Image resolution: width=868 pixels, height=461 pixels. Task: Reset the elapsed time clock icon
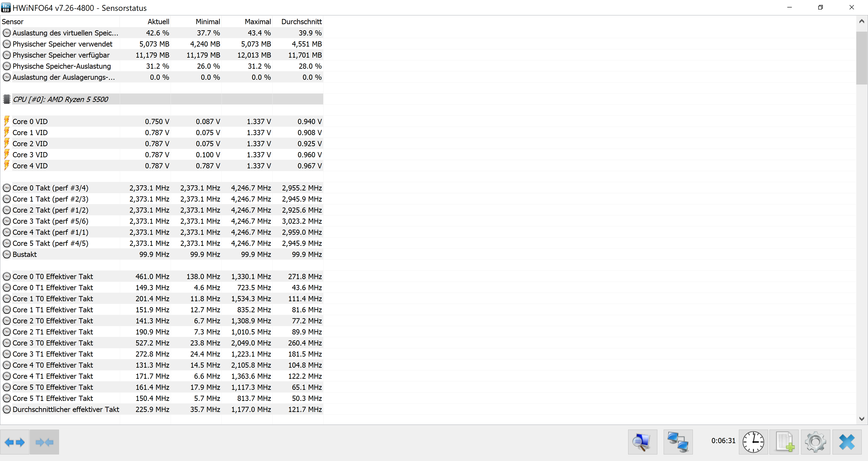[753, 442]
